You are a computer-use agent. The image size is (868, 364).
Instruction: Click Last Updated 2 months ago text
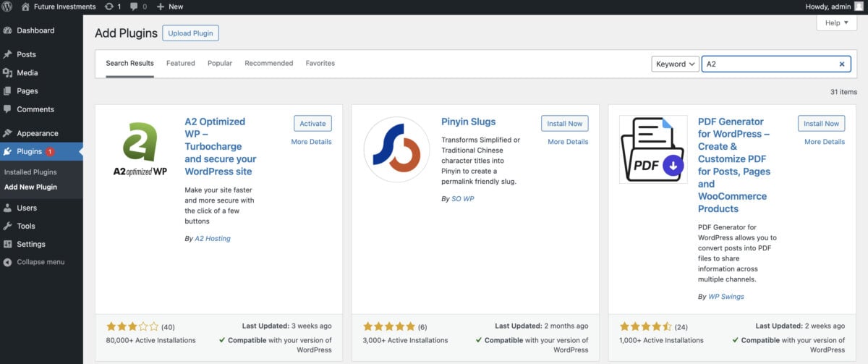click(x=542, y=326)
